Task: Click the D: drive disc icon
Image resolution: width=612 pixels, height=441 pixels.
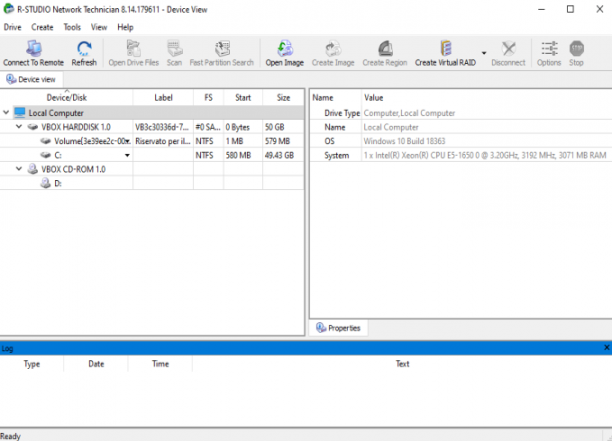Action: [x=46, y=183]
